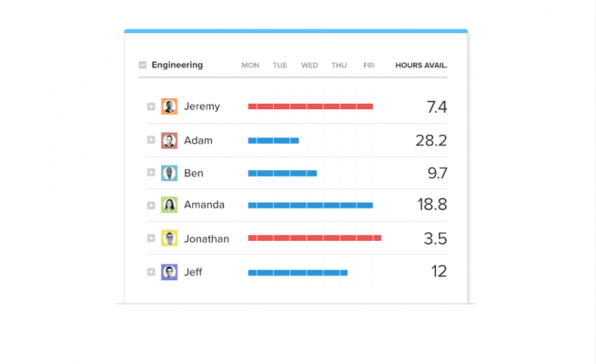Click Jonathan's avatar icon
This screenshot has height=364, width=596.
(169, 238)
